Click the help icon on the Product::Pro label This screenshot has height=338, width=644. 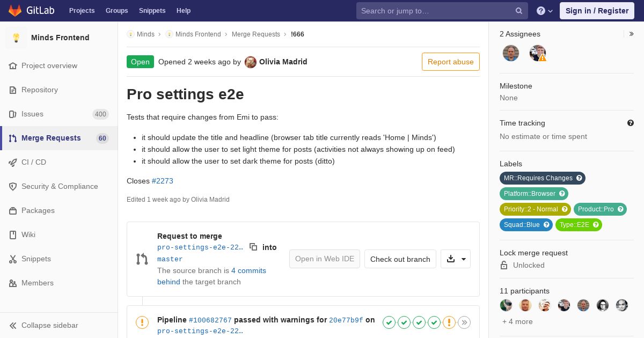click(620, 209)
